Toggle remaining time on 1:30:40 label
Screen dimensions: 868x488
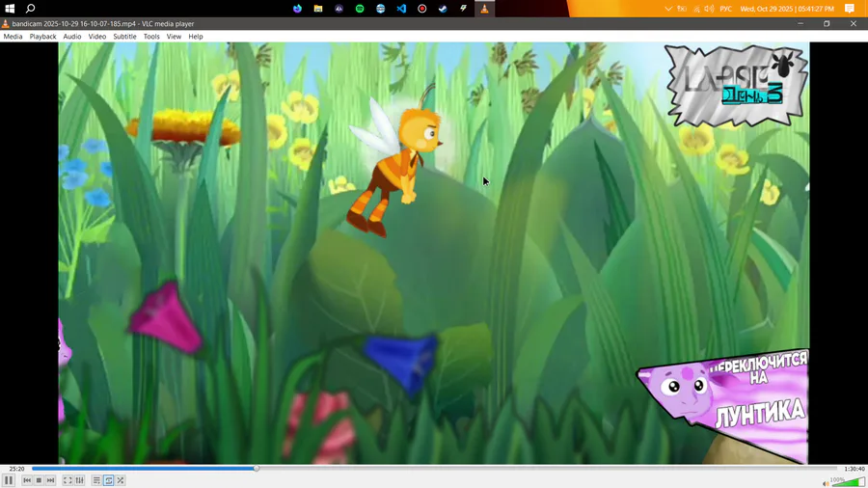pos(854,469)
